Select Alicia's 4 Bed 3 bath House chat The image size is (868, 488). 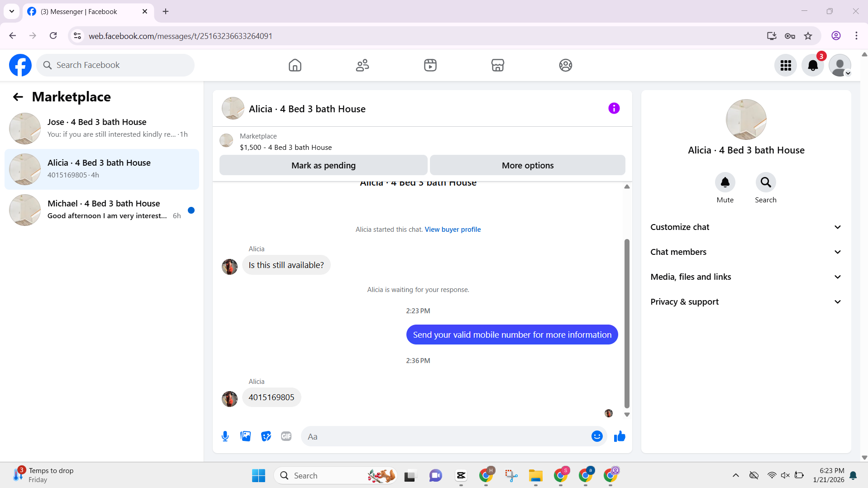coord(102,169)
